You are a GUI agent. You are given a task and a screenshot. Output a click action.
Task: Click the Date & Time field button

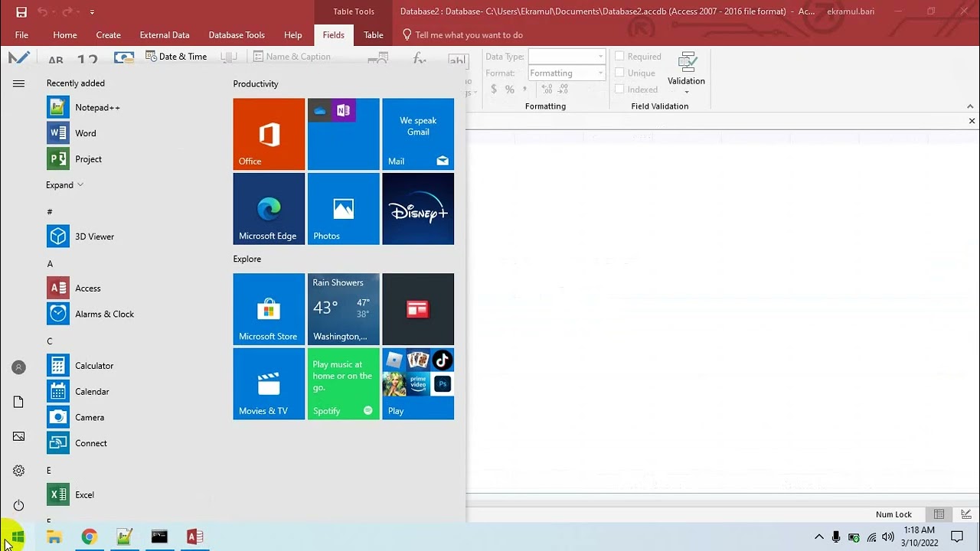176,57
